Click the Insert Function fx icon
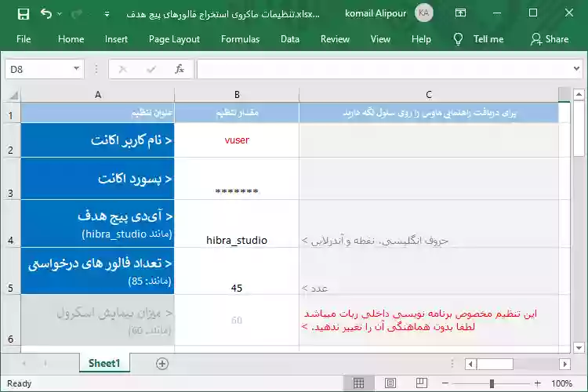Viewport: 588px width, 392px height. click(180, 69)
